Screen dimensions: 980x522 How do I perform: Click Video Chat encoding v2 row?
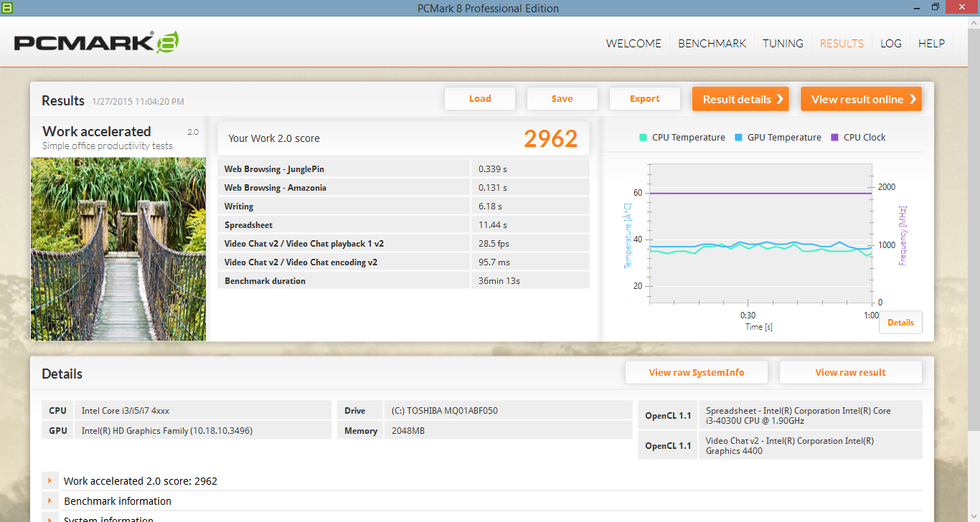[403, 262]
